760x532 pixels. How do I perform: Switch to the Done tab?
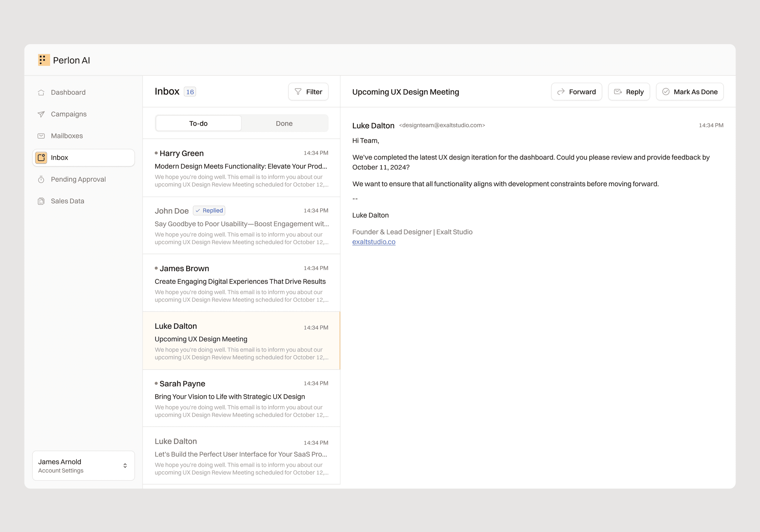(x=284, y=124)
